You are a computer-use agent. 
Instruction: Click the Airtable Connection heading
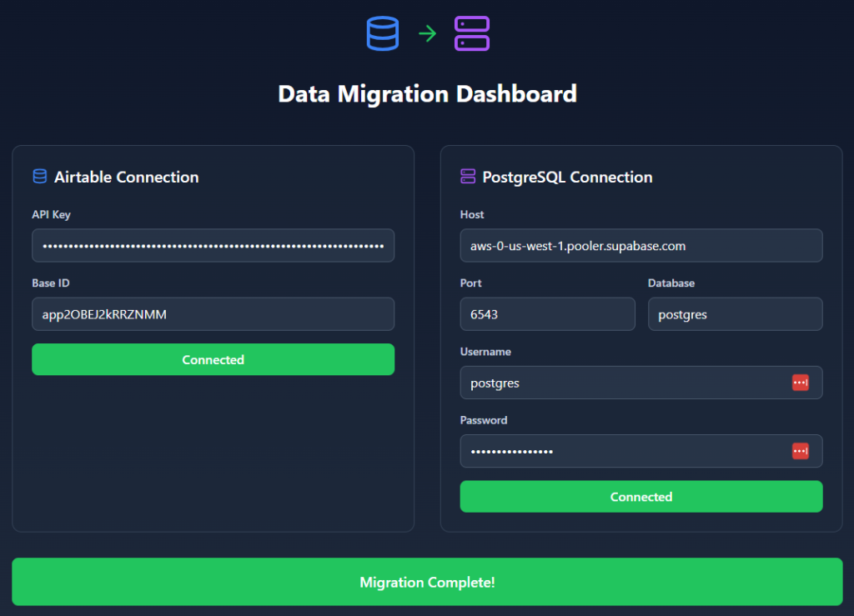point(127,177)
